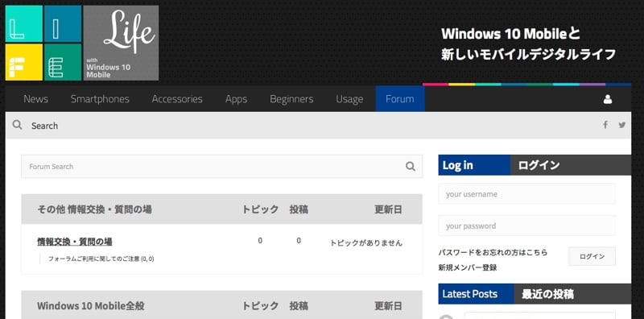Go to Smartphones section
The image size is (644, 319).
click(x=100, y=99)
